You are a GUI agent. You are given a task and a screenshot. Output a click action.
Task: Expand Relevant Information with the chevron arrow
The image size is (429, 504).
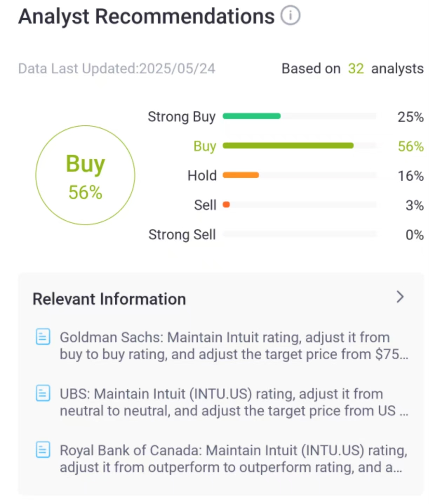400,297
